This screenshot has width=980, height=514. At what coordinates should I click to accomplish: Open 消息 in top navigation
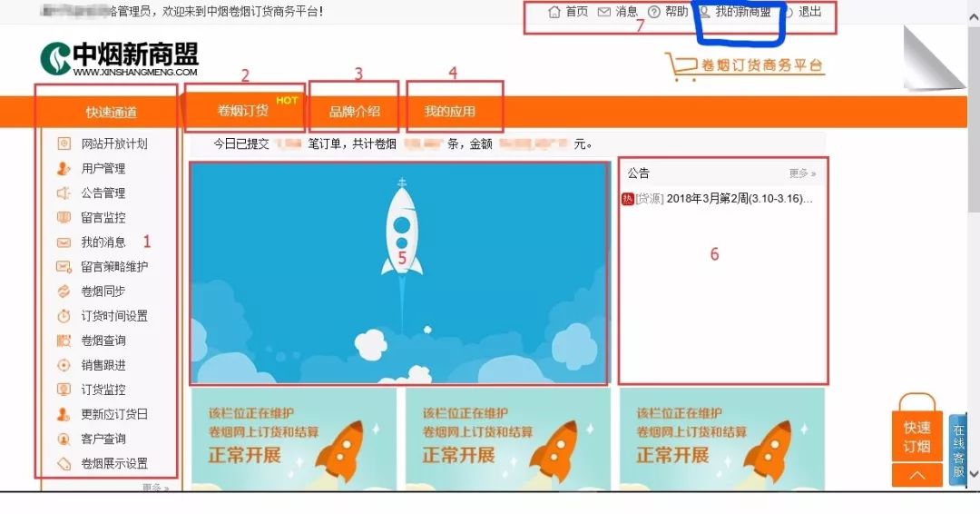click(x=626, y=12)
